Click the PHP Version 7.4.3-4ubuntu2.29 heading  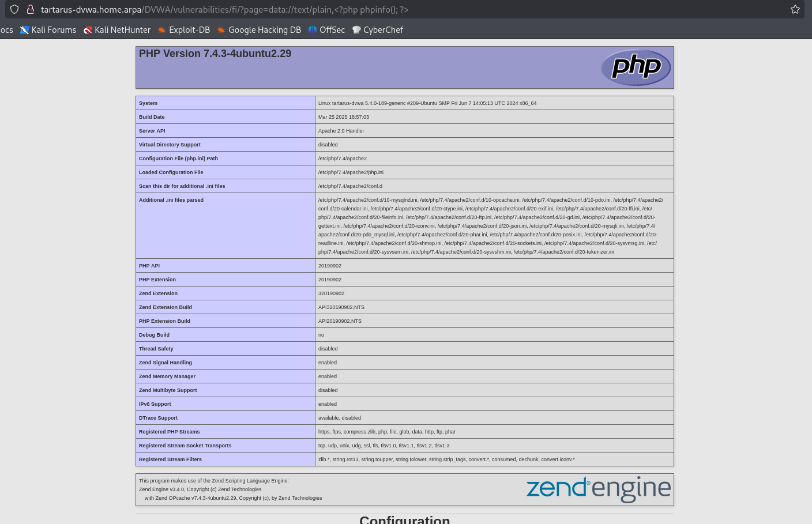(215, 54)
